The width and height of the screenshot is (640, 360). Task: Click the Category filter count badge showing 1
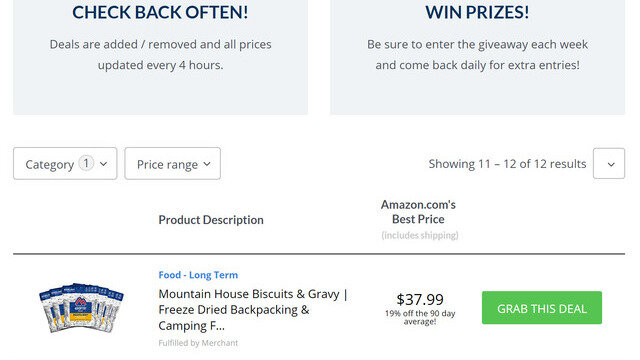point(86,163)
